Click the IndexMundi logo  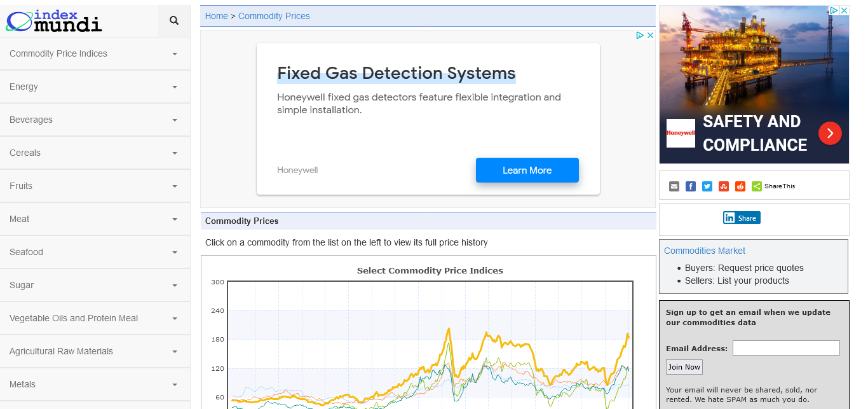point(54,21)
